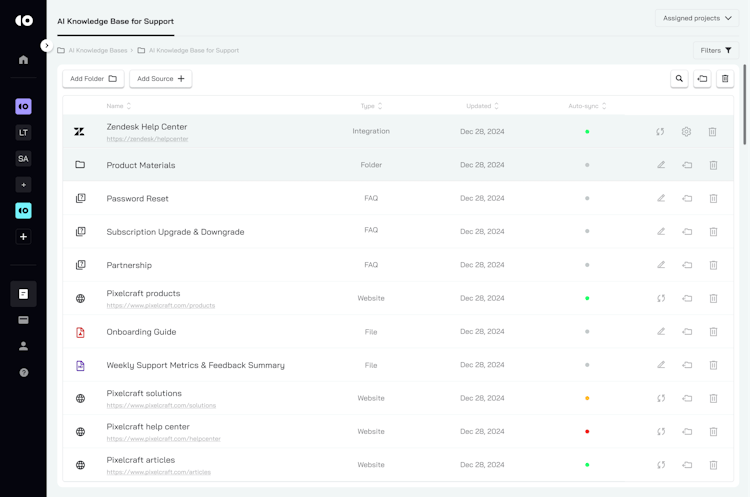Click the user profile icon in sidebar
The width and height of the screenshot is (750, 497).
tap(23, 346)
